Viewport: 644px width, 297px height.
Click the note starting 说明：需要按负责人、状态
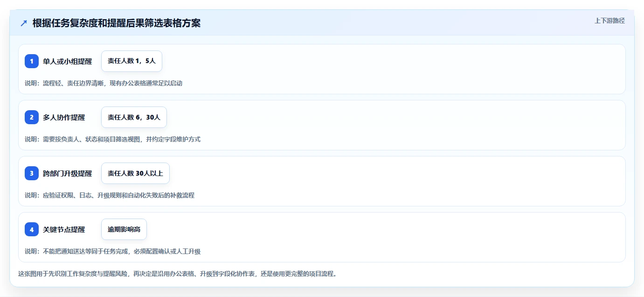[112, 139]
